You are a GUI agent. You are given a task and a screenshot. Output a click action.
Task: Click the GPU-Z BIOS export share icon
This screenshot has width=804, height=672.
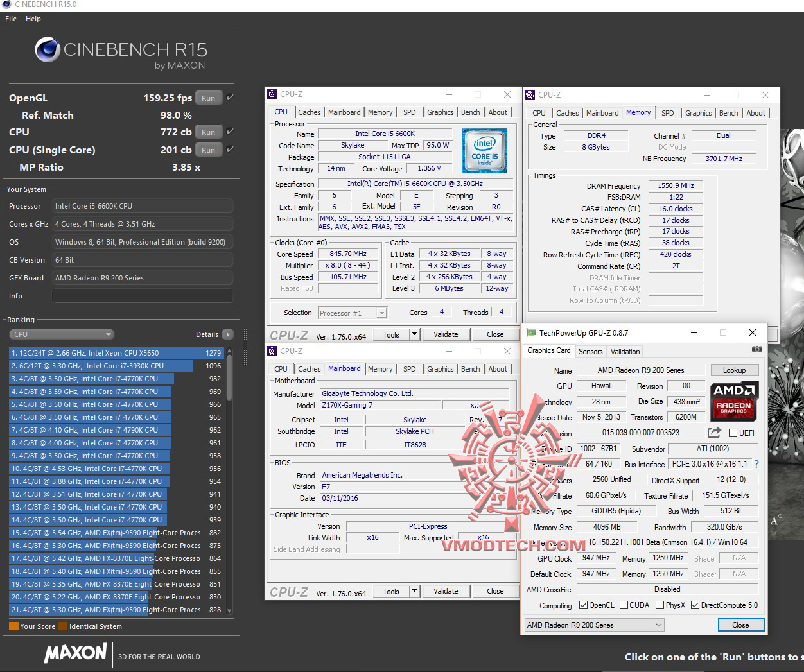pos(713,433)
